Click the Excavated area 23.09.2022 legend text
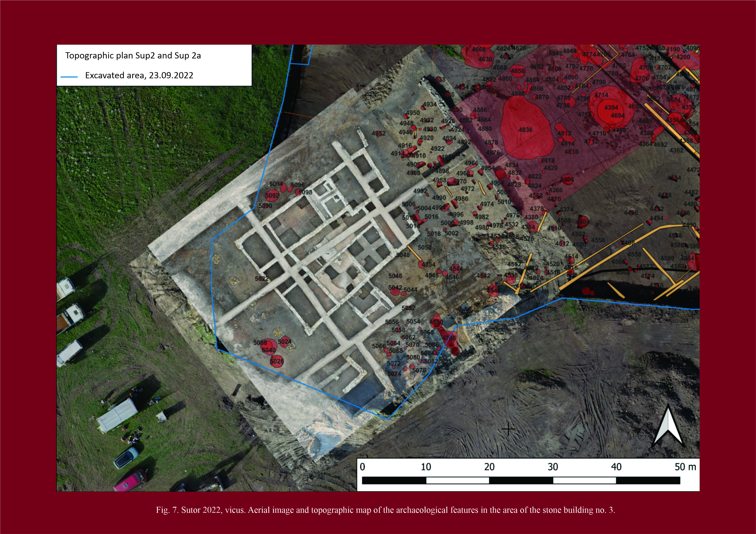This screenshot has height=534, width=756. click(x=139, y=75)
